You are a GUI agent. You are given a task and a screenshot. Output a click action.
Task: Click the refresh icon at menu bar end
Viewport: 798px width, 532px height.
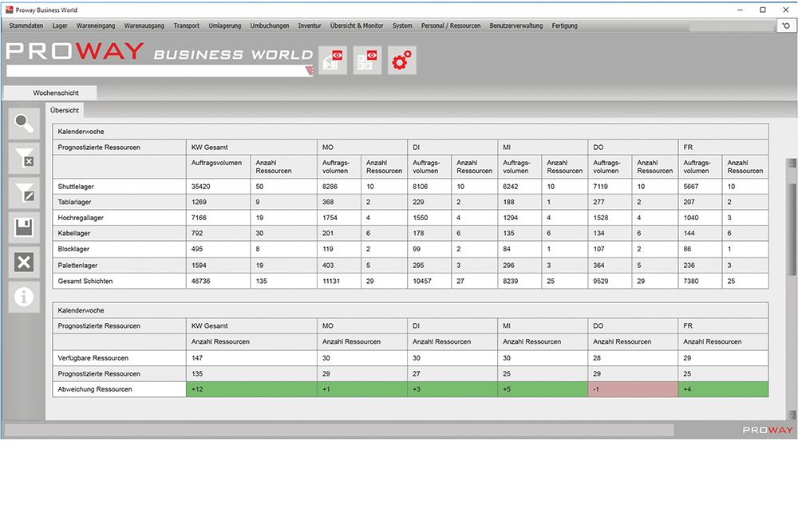point(786,26)
